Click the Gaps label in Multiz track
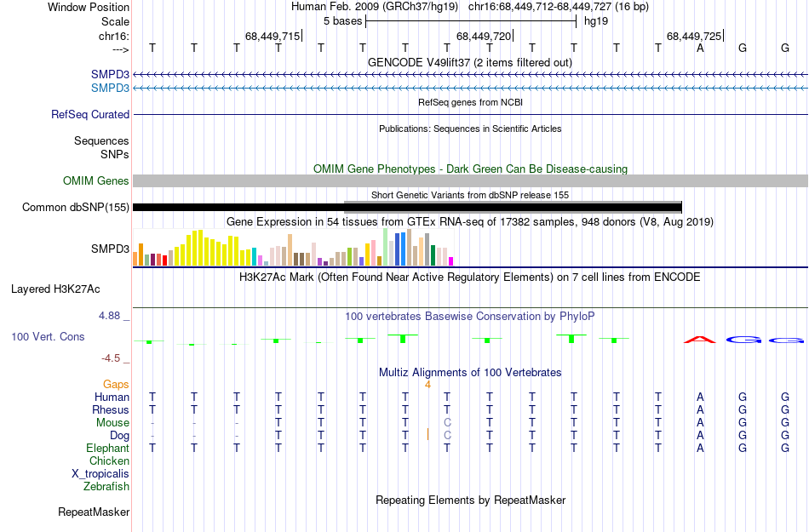 [116, 384]
